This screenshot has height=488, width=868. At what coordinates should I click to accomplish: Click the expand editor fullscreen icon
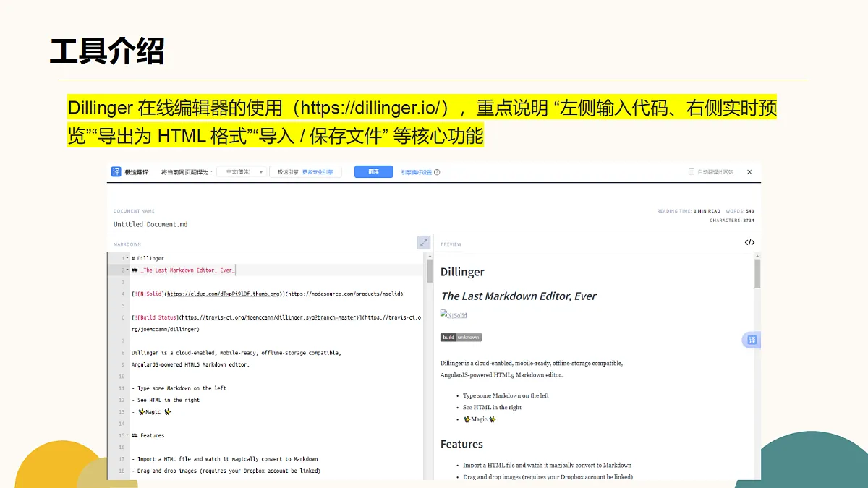[x=424, y=243]
